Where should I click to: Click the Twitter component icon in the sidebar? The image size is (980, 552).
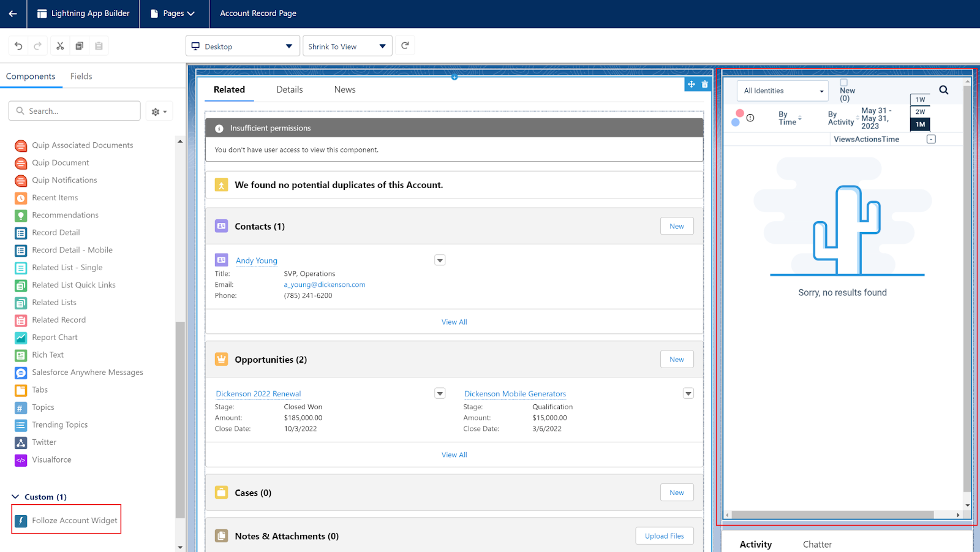(x=20, y=442)
